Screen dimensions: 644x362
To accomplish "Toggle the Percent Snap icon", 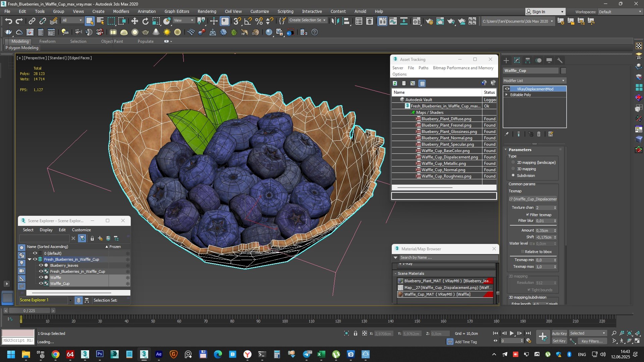I will pyautogui.click(x=259, y=21).
